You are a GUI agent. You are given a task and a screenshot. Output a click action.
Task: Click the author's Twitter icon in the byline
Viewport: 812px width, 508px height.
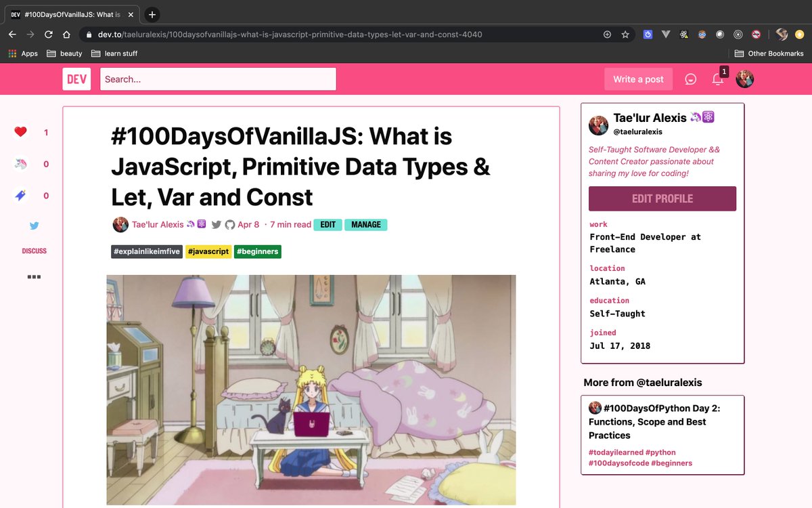click(217, 225)
